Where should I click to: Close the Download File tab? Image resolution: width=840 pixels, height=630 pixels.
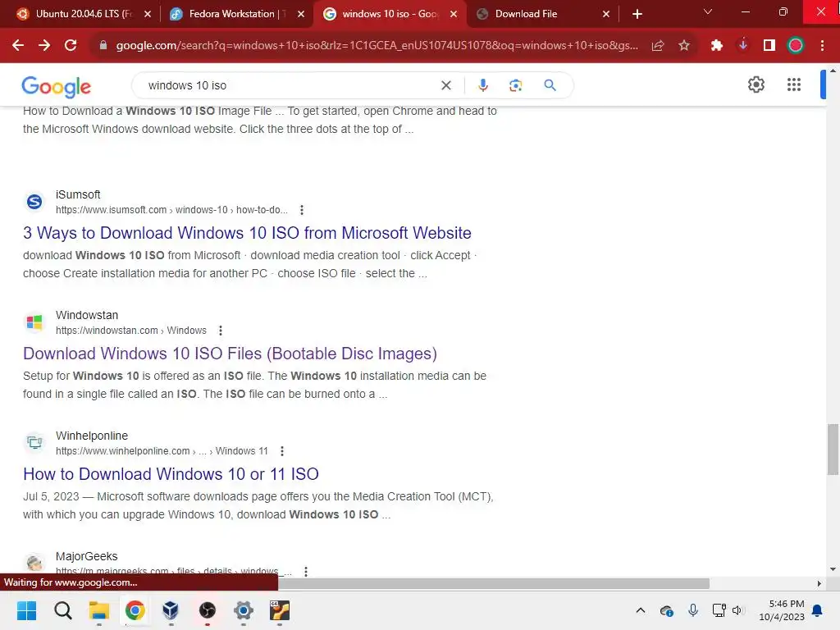pyautogui.click(x=606, y=14)
